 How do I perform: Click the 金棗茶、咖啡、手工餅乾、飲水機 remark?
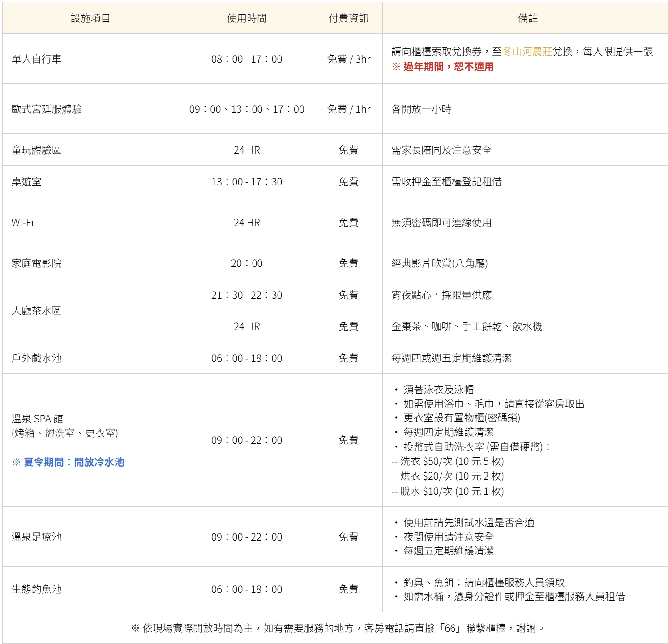click(467, 326)
